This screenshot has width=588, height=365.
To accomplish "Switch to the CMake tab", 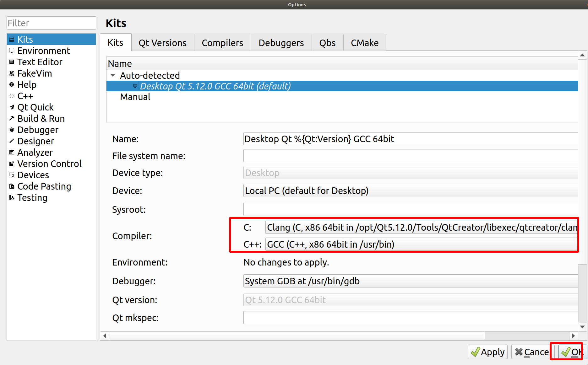I will click(x=364, y=42).
